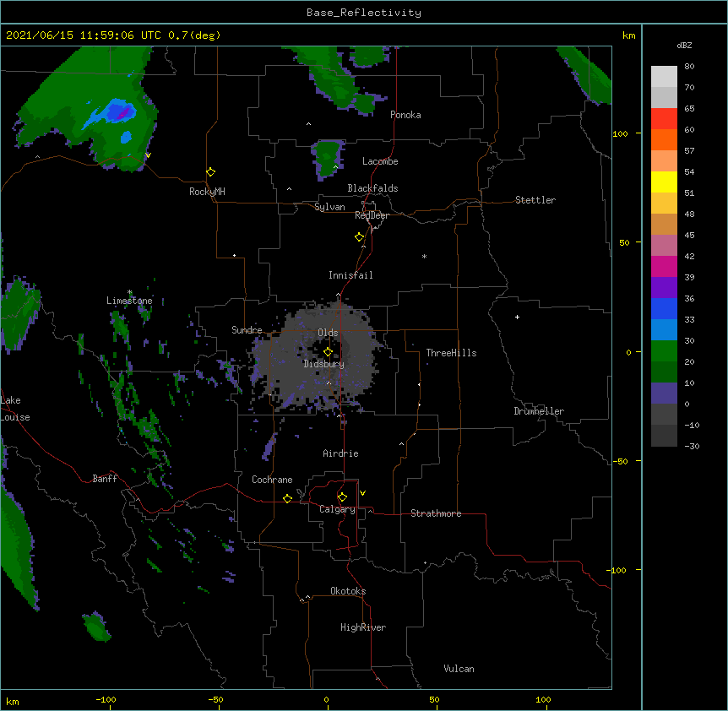Click the Sylvan label

click(329, 207)
